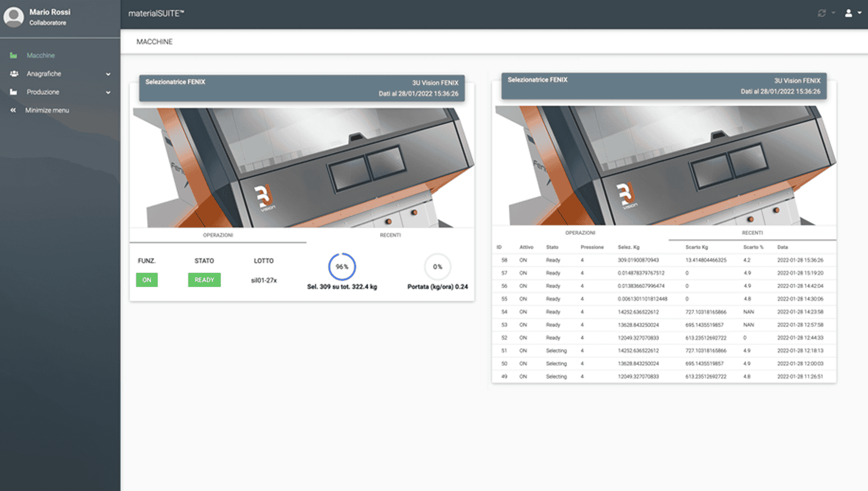
Task: Select OPERAZIONI tab on left machine card
Action: [218, 235]
